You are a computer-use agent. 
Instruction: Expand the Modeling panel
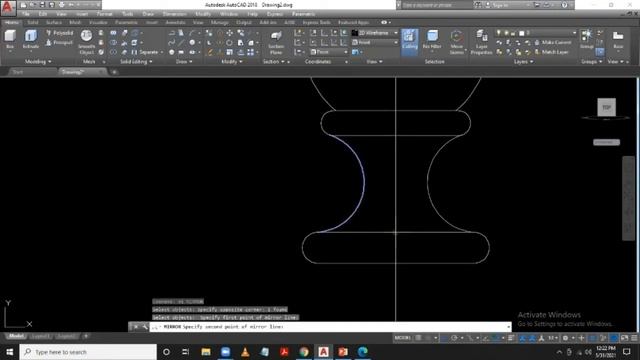pos(38,62)
